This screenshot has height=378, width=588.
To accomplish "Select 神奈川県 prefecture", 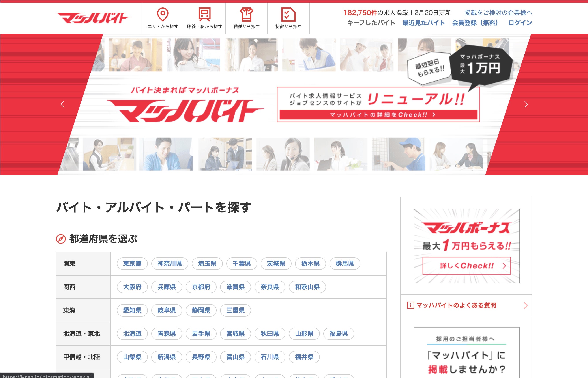I will point(170,264).
